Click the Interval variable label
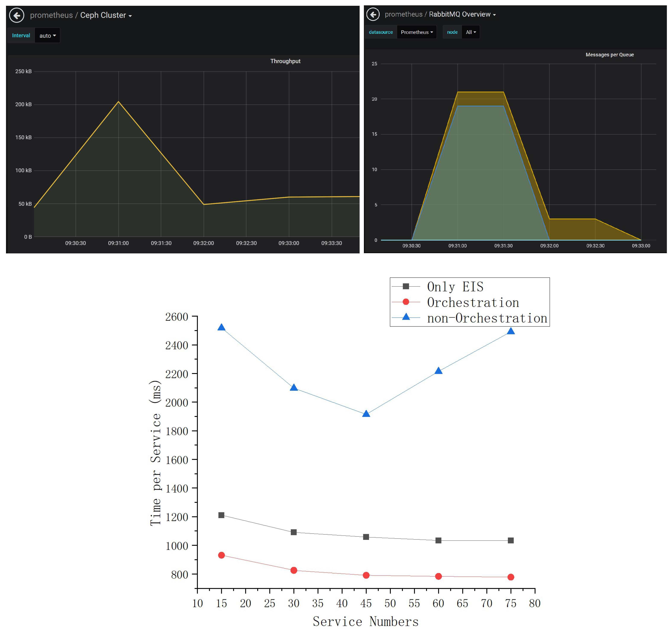Image resolution: width=672 pixels, height=629 pixels. 21,35
